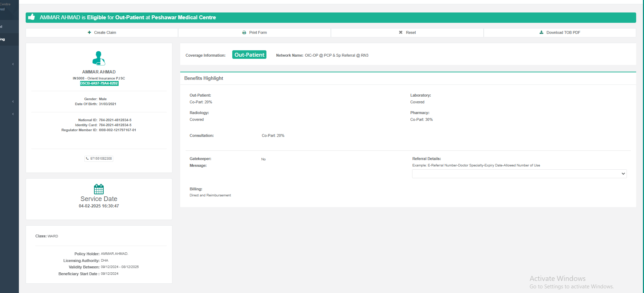
Task: Expand the topmost chevron in the left sidebar
Action: (x=13, y=64)
